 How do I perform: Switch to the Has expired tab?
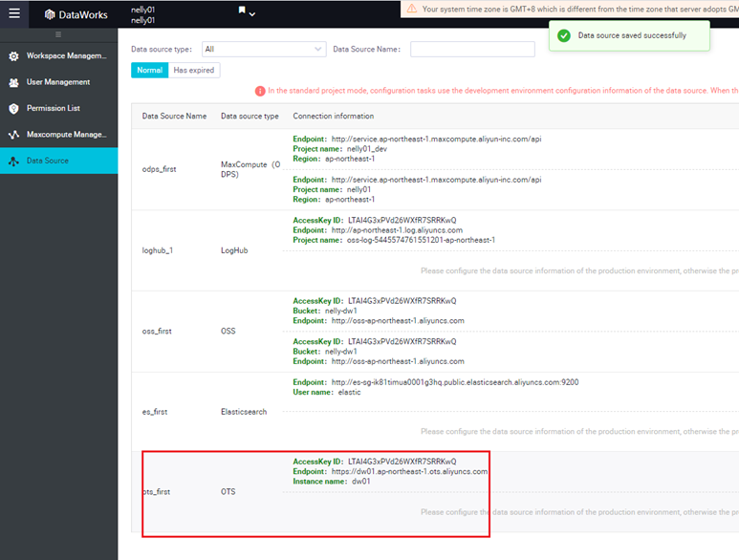tap(194, 70)
